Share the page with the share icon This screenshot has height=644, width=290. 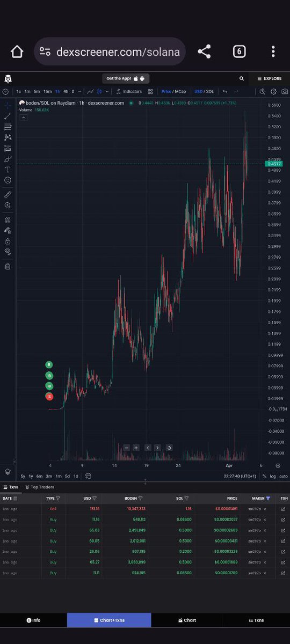(204, 52)
